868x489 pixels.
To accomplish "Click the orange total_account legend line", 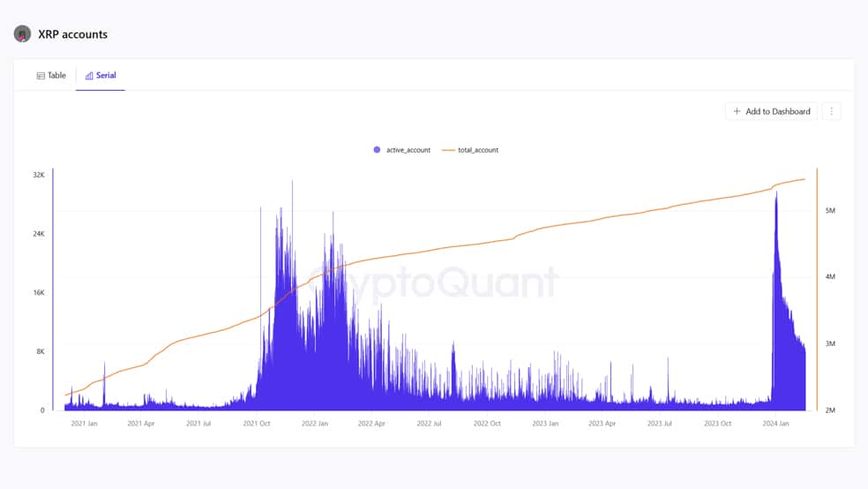I will [x=448, y=150].
